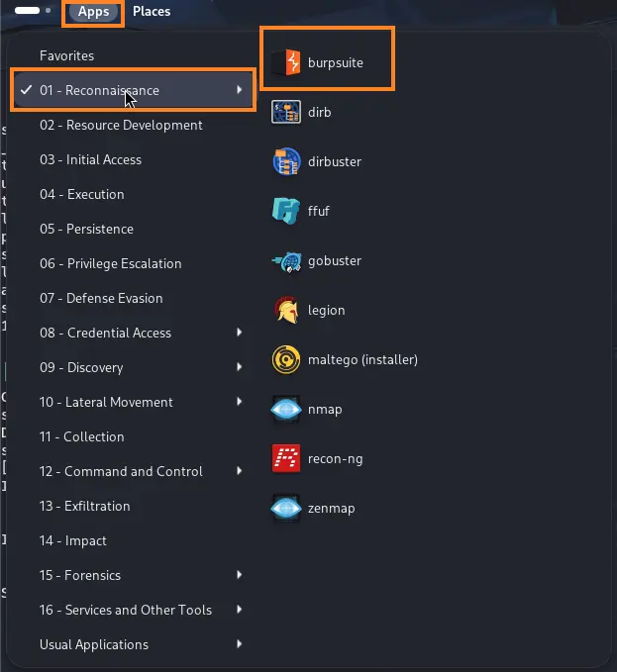Open the Apps menu in top bar

tap(94, 12)
